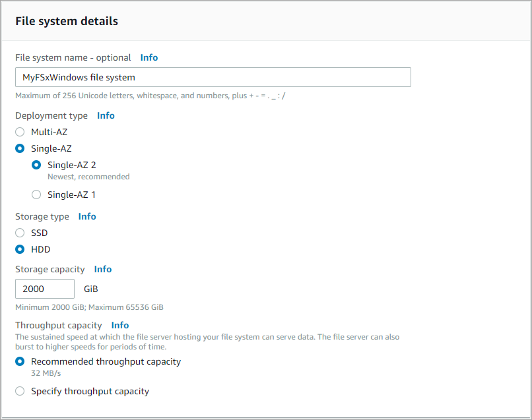The width and height of the screenshot is (532, 420).
Task: Pick the Single-AZ 1 sub-option
Action: pos(36,195)
